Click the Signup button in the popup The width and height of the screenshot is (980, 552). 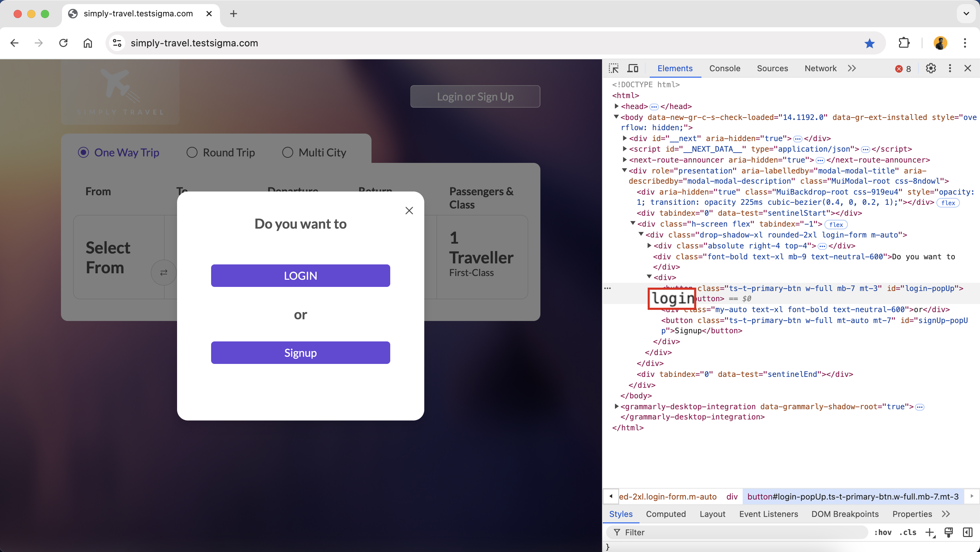pyautogui.click(x=301, y=353)
